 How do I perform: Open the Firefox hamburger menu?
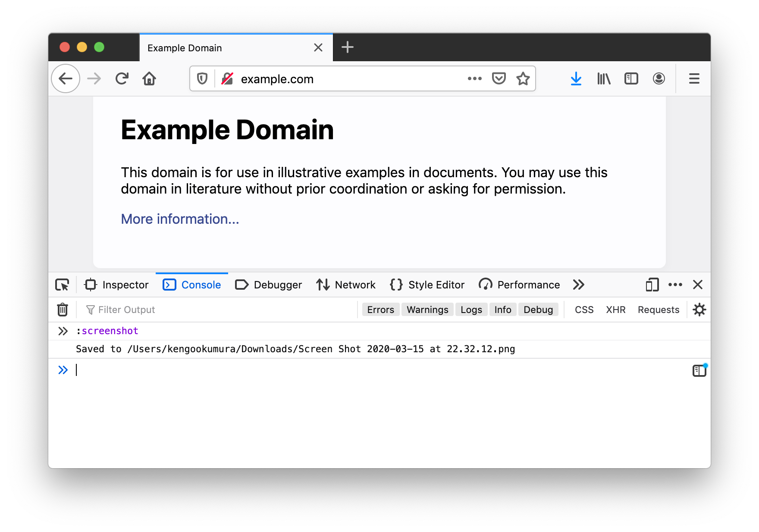[x=694, y=78]
